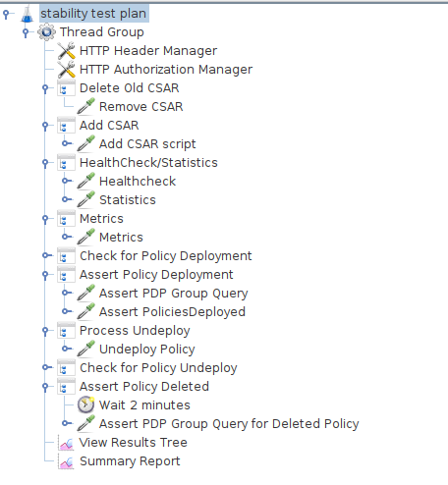
Task: Click the Metrics controller icon
Action: (x=66, y=219)
